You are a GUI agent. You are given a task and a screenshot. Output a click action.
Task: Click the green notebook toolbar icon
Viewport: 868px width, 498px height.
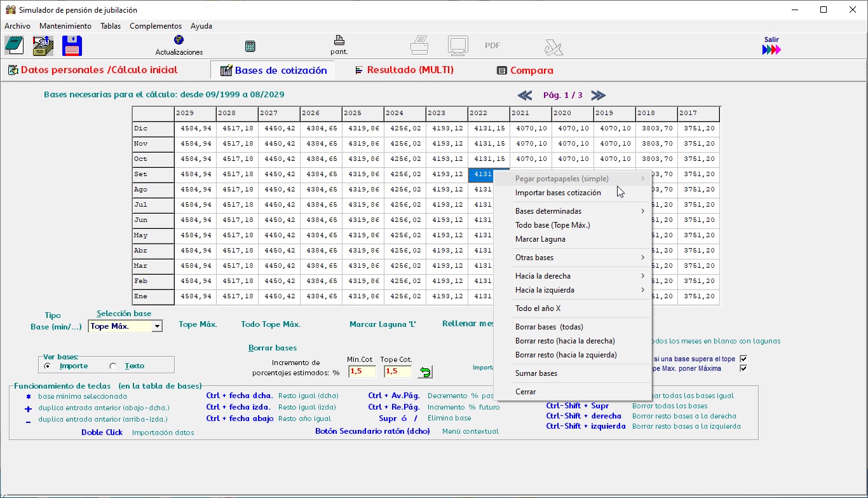[14, 46]
